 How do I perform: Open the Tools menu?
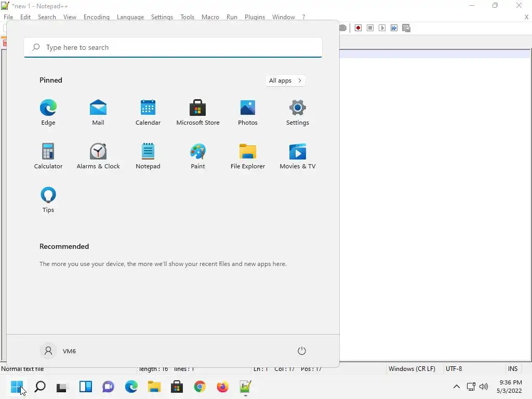(187, 17)
